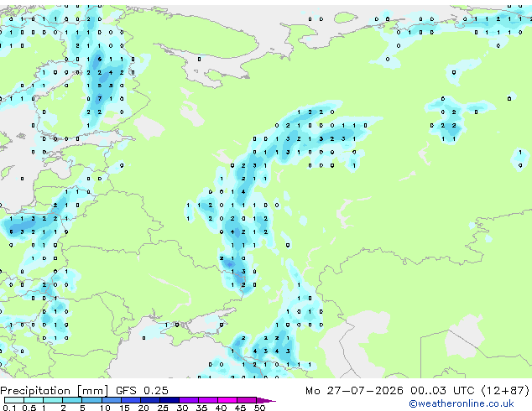This screenshot has height=411, width=532.
Task: Pick the 40–45 mm magenta legend swatch
Action: click(x=227, y=400)
